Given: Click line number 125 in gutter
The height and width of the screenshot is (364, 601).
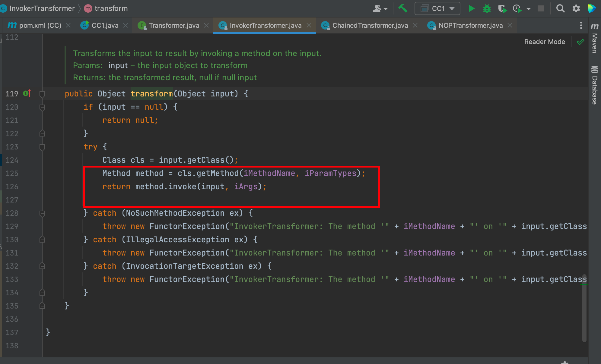Looking at the screenshot, I should click(x=12, y=173).
